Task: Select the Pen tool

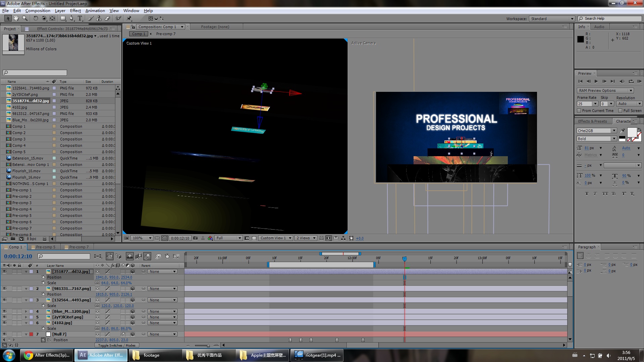Action: click(x=71, y=18)
